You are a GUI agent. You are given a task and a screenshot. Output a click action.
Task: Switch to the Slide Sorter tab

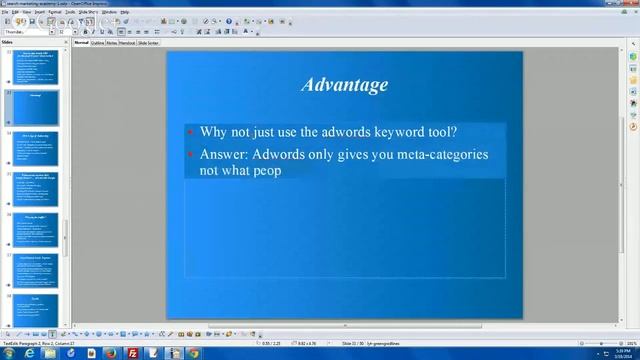(x=148, y=43)
